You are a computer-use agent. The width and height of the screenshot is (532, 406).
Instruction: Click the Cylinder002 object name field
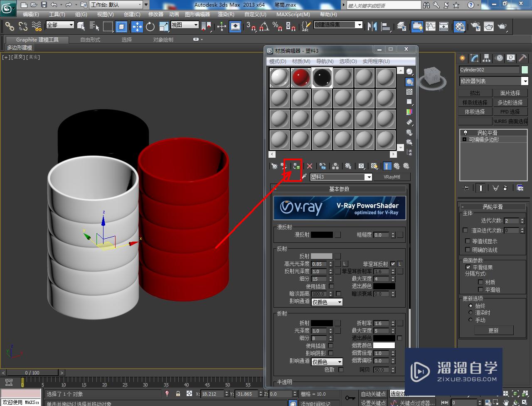(x=489, y=70)
